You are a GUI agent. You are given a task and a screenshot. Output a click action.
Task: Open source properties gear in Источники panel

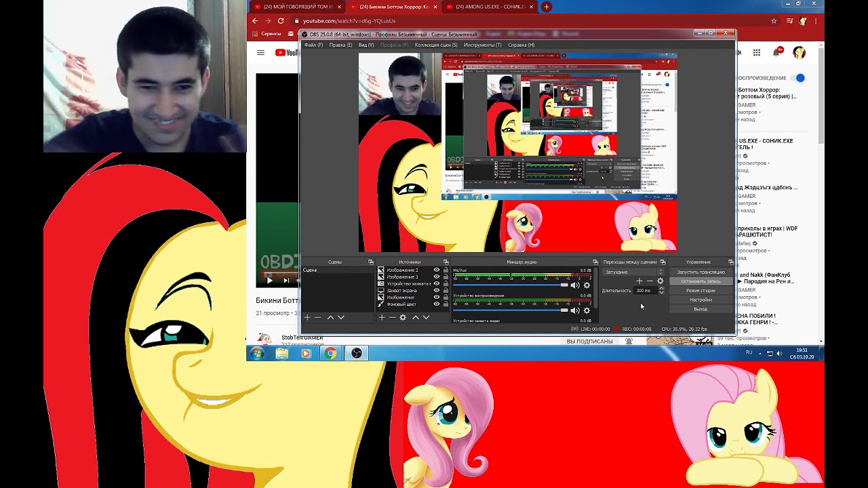(x=403, y=317)
